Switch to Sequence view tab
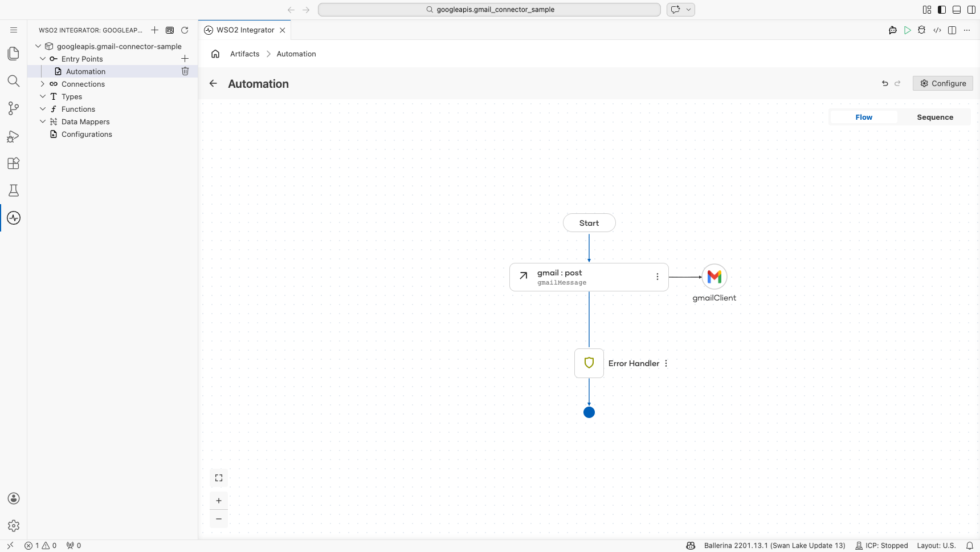The image size is (980, 552). click(x=935, y=117)
